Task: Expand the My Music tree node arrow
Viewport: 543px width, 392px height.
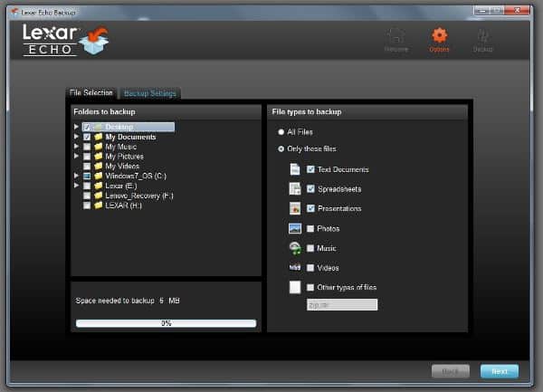Action: tap(76, 146)
